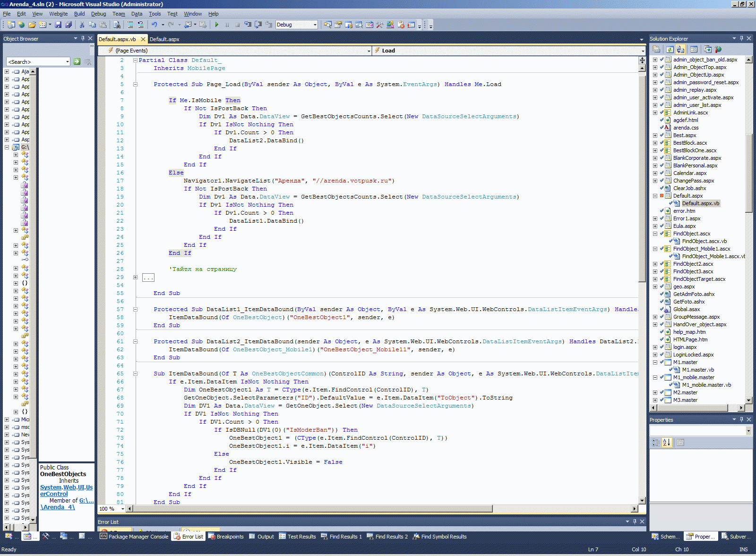Open the Debug configuration dropdown
756x556 pixels.
pos(315,25)
